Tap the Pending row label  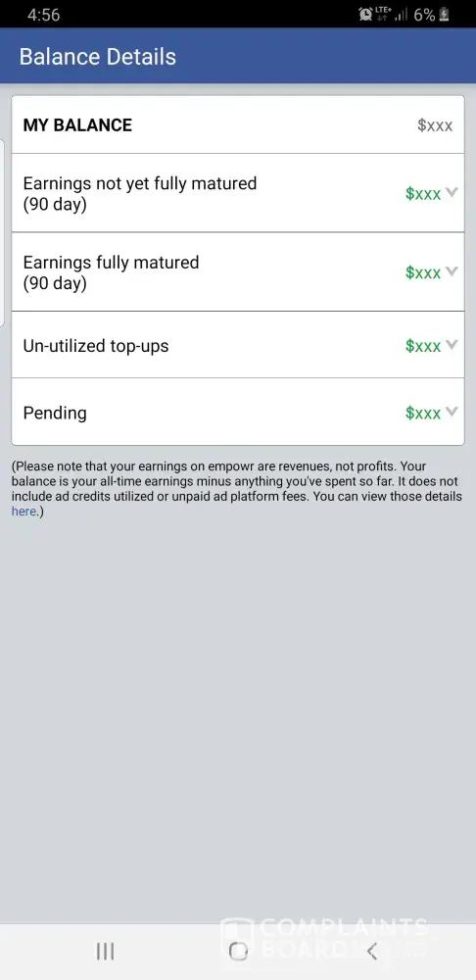(x=55, y=413)
